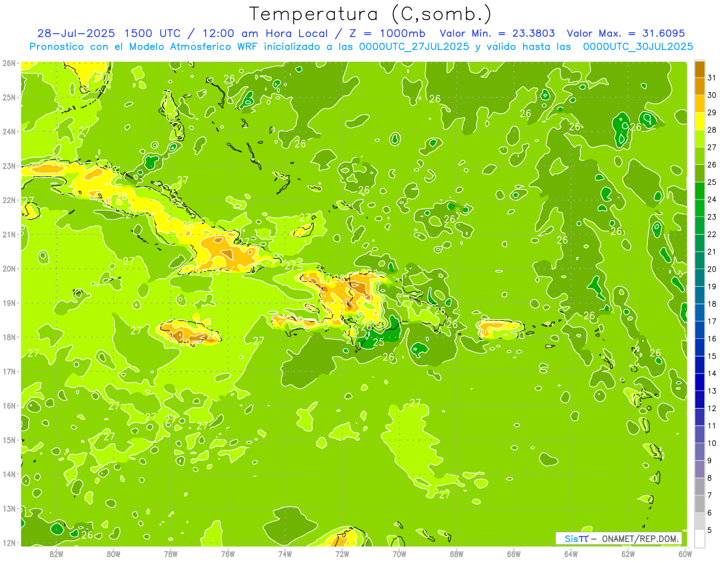
Task: Pick the green colorbar segment between 23 and 24
Action: [699, 208]
